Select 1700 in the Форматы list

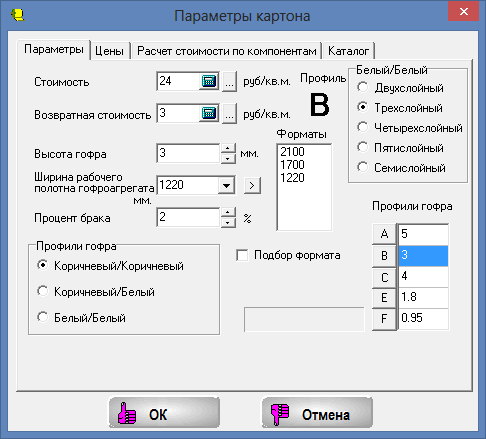[x=292, y=165]
